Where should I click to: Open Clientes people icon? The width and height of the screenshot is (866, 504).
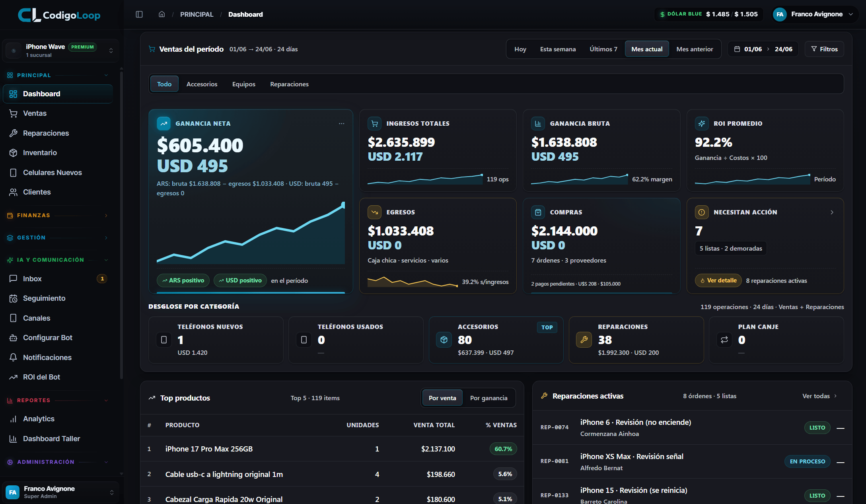13,192
